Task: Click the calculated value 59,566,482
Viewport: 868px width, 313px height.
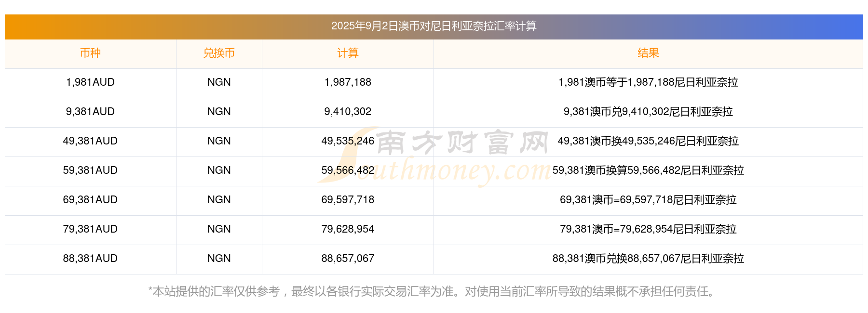Action: pos(348,170)
